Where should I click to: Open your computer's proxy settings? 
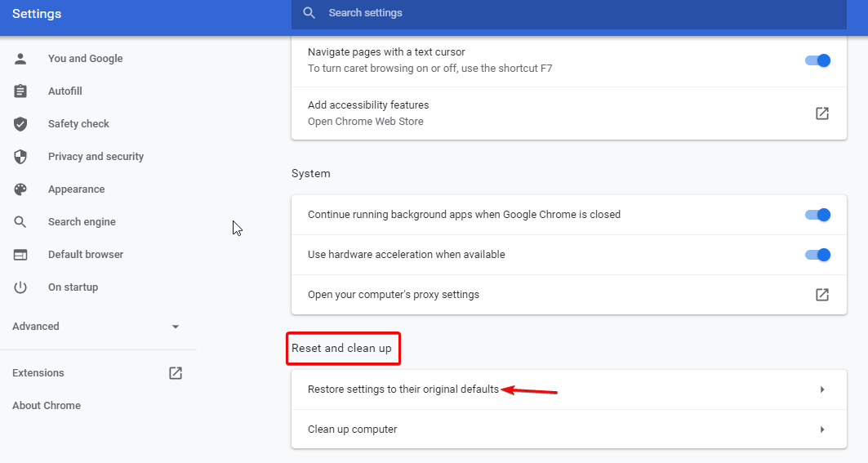[x=822, y=295]
